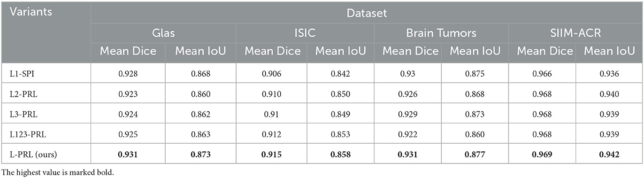Select the L3-PRL row label
644x178 pixels.
[x=20, y=113]
